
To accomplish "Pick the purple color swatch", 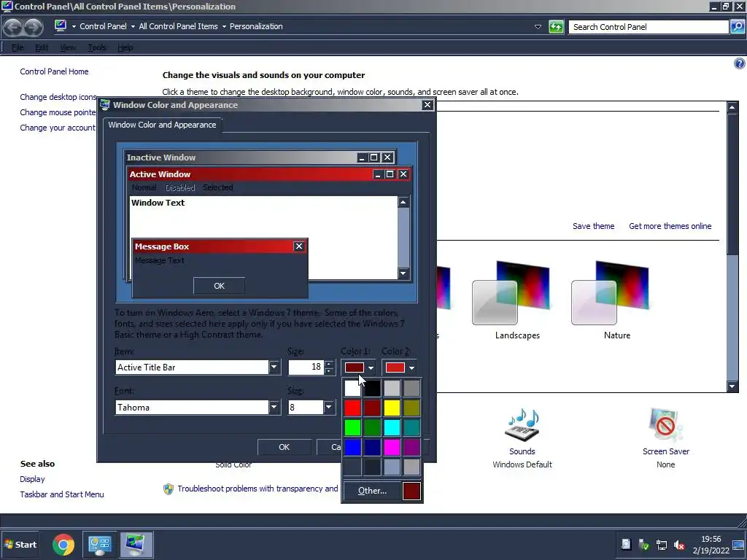I will pyautogui.click(x=411, y=447).
